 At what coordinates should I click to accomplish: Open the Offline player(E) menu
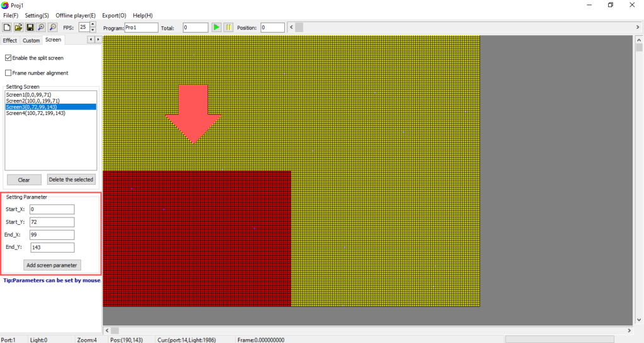click(75, 16)
